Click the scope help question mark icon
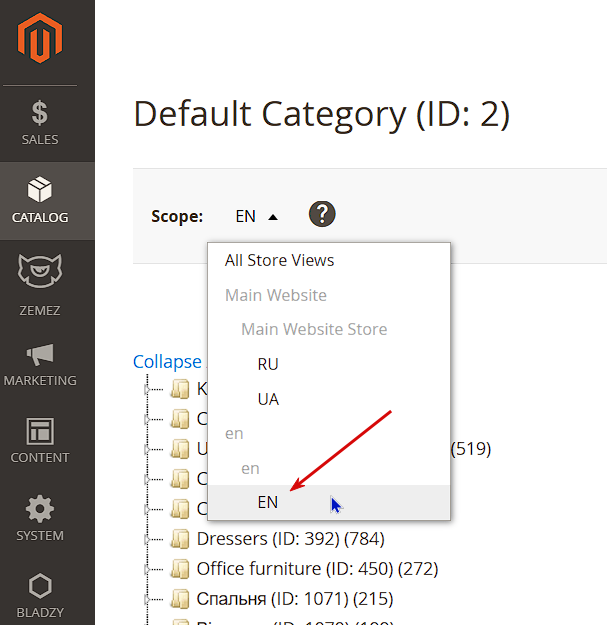The height and width of the screenshot is (625, 607). 322,214
